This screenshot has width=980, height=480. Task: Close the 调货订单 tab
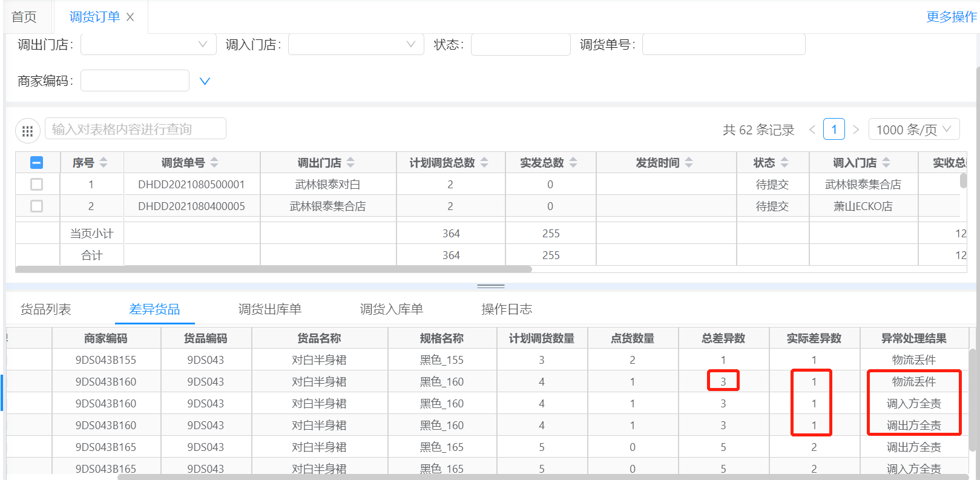click(130, 18)
